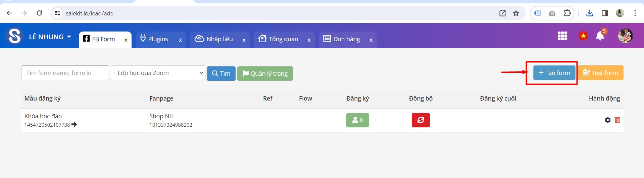Click the Quản lý trang button
644x178 pixels.
tap(265, 73)
